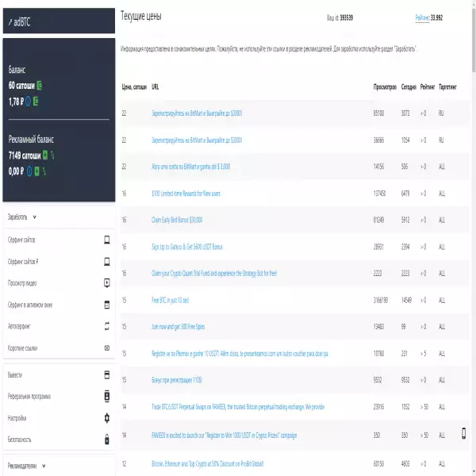This screenshot has width=476, height=476.
Task: Click the green plus beside 7149 сатоши
Action: [45, 155]
